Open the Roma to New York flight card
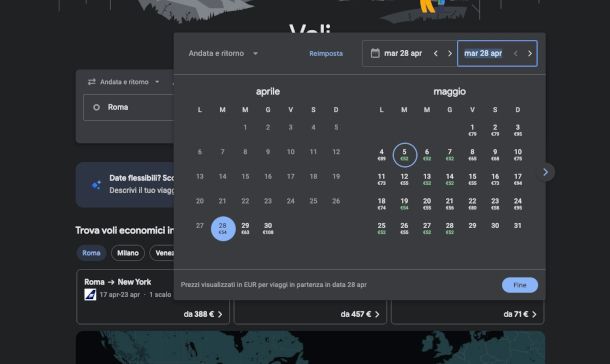 [153, 298]
